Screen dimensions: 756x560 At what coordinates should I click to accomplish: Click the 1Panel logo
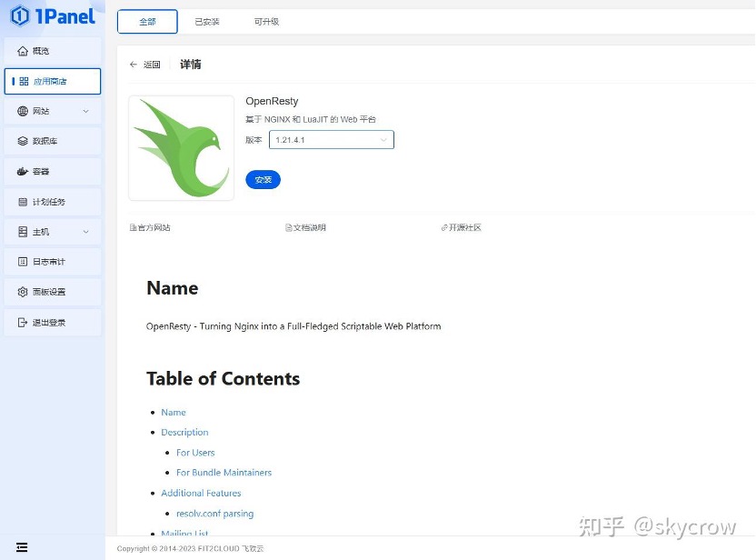53,16
